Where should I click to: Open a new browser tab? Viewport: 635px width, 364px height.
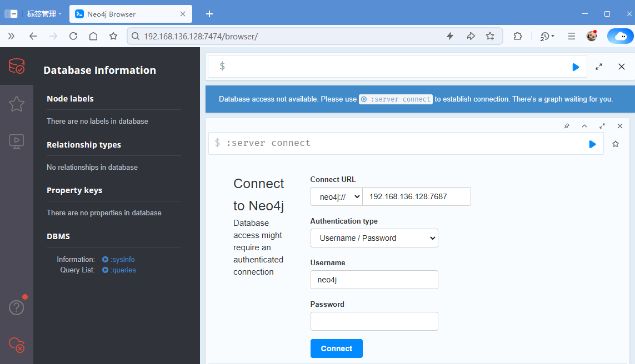(x=209, y=14)
